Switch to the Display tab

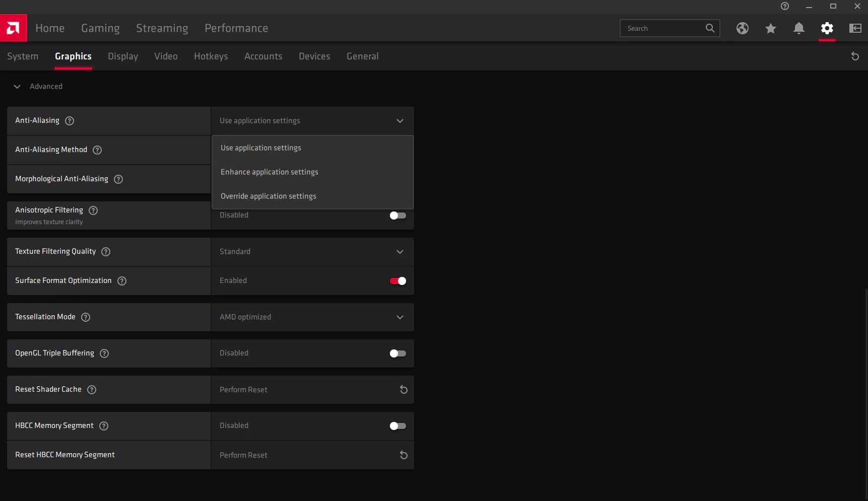(123, 56)
